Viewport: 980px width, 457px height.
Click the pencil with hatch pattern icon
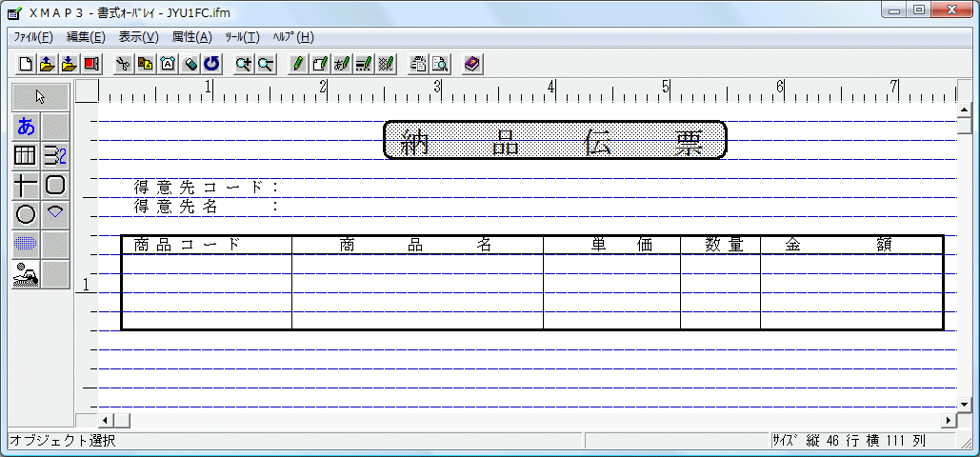pos(387,63)
